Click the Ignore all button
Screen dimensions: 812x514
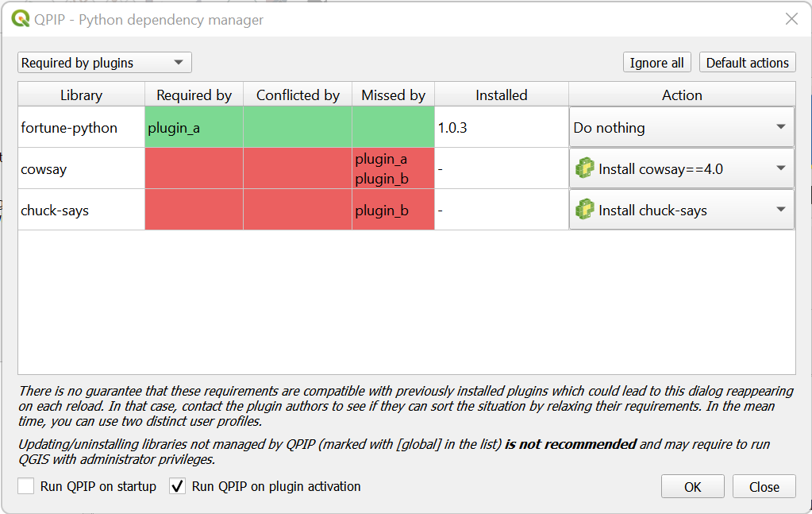(656, 63)
